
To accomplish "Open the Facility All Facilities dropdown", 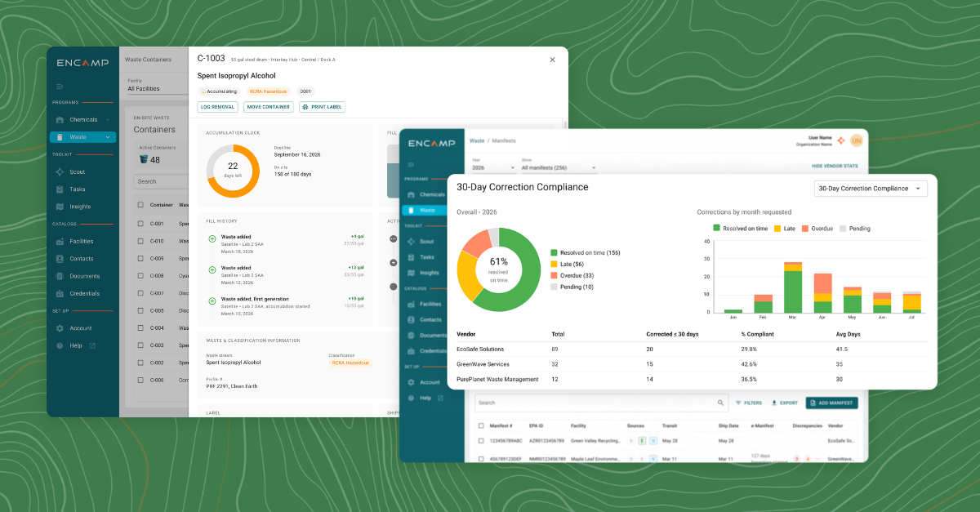I will 158,88.
